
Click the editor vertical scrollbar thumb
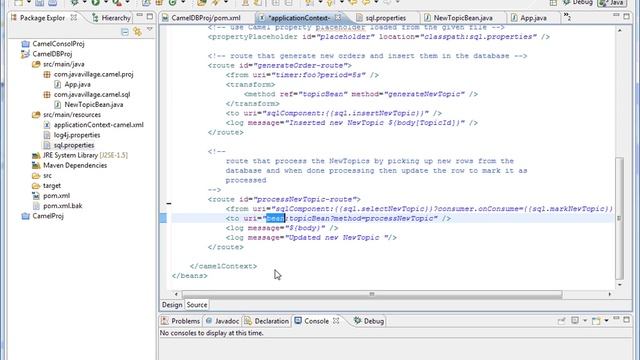620,218
